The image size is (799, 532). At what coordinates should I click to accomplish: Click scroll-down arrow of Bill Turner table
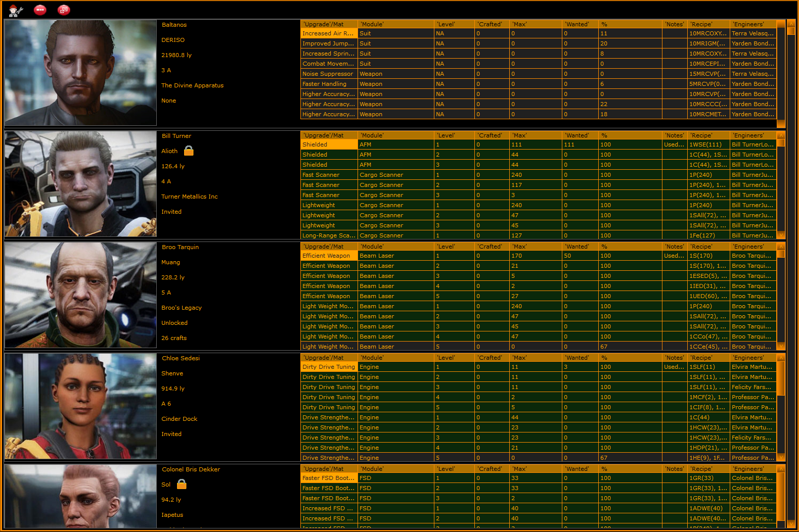(x=781, y=235)
